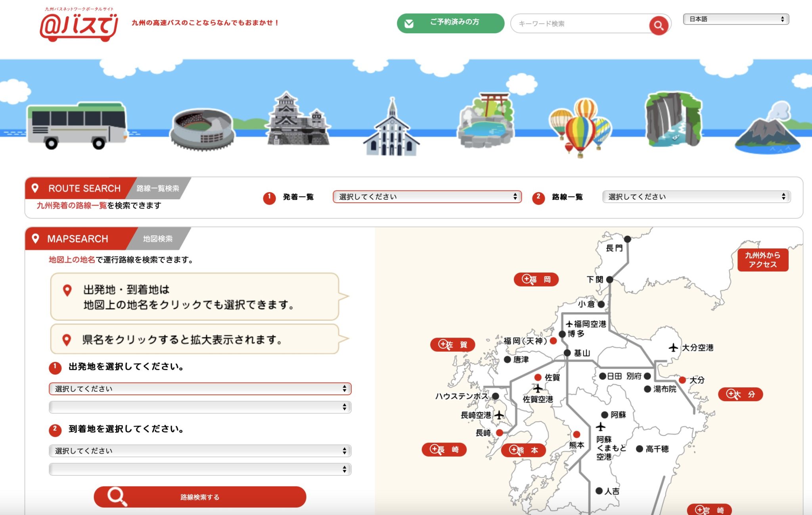Open the 発着一覧 dropdown

point(427,196)
